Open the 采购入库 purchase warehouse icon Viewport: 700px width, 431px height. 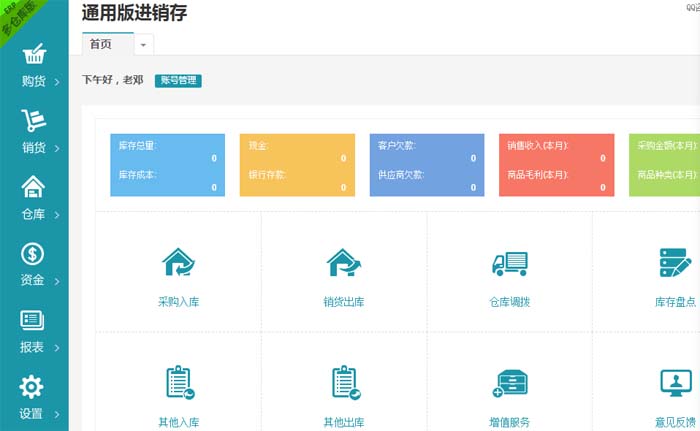[x=178, y=263]
